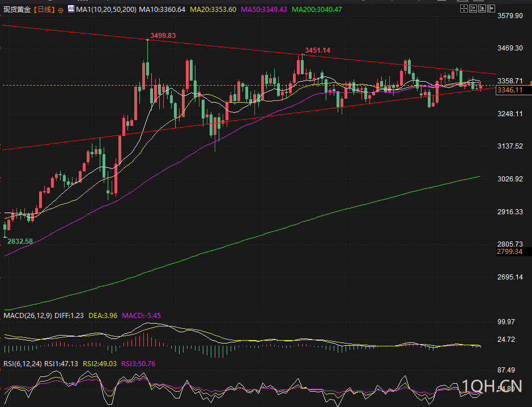
Task: Click the green MA200 value label
Action: click(317, 10)
